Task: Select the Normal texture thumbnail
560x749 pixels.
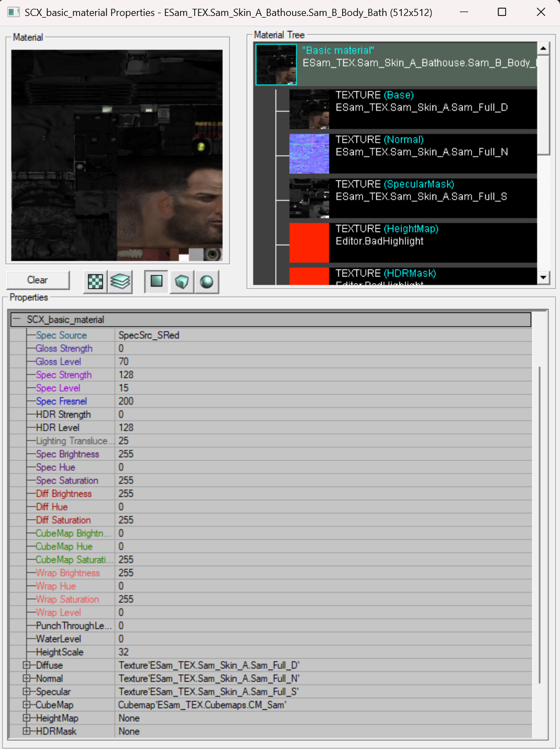Action: click(309, 153)
